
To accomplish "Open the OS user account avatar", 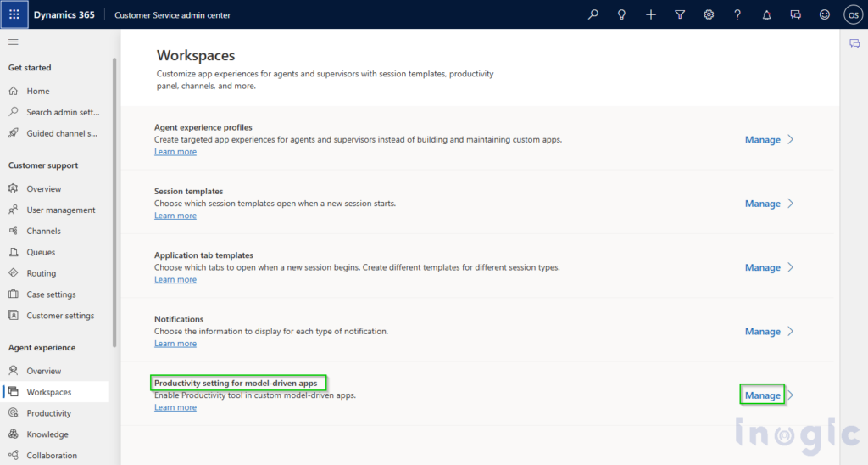I will pos(853,14).
